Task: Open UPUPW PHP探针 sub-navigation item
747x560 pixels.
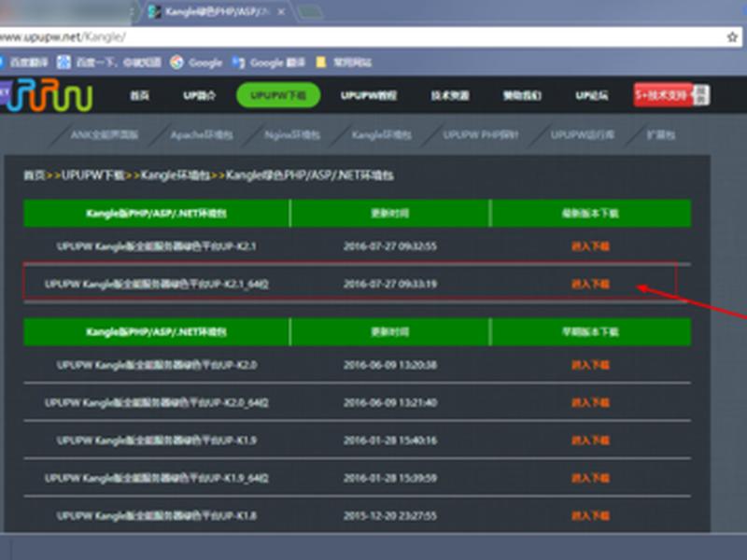Action: pos(480,135)
